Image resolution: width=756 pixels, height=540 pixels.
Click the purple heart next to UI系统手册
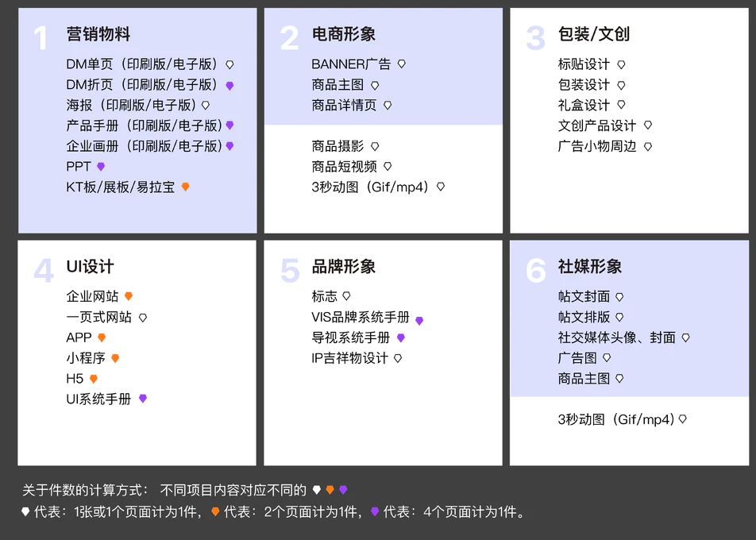click(x=142, y=399)
